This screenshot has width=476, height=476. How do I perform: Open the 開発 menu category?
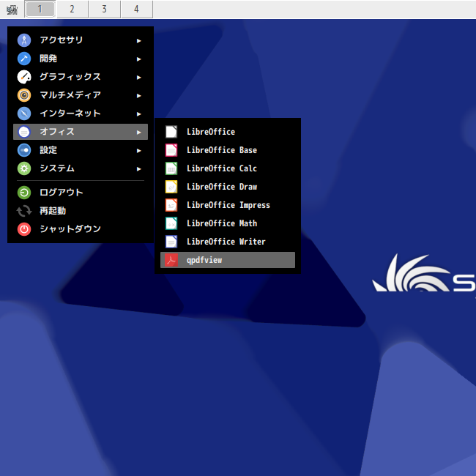tap(81, 59)
